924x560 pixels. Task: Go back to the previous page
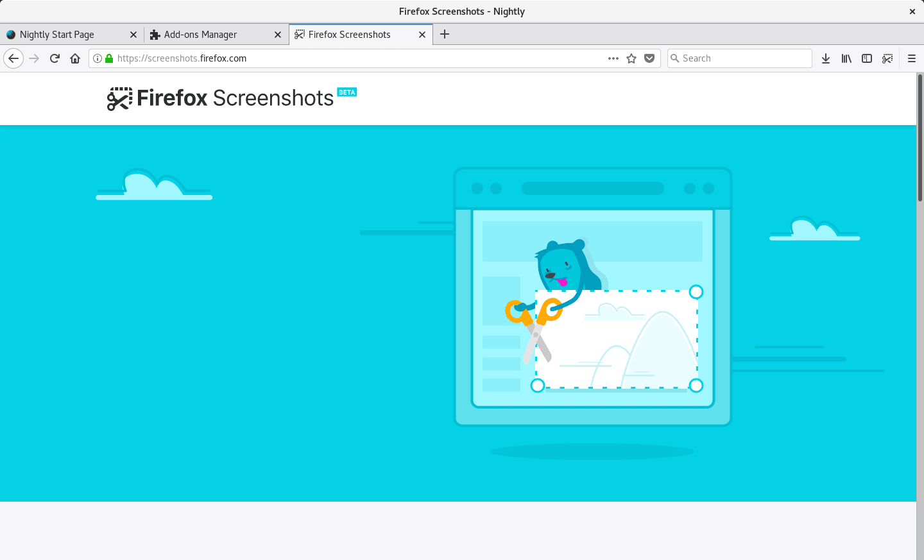(13, 58)
